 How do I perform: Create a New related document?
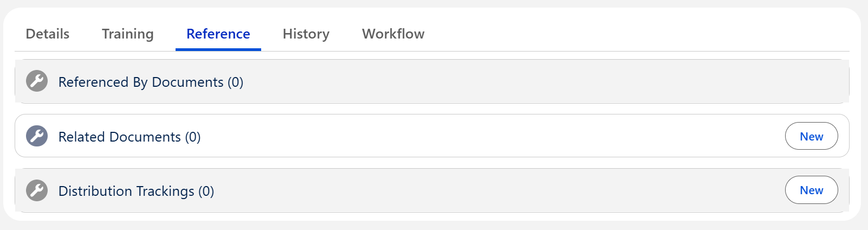(x=811, y=136)
